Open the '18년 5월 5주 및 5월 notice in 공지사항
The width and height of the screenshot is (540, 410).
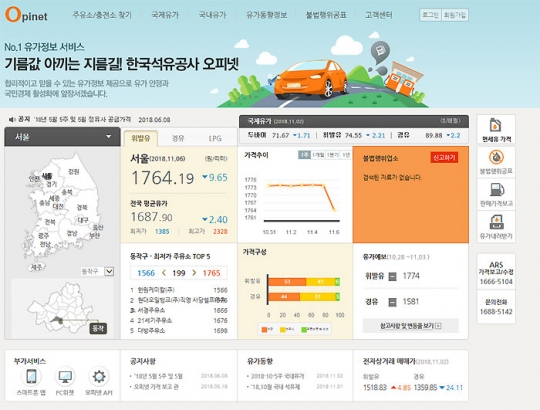(x=158, y=376)
